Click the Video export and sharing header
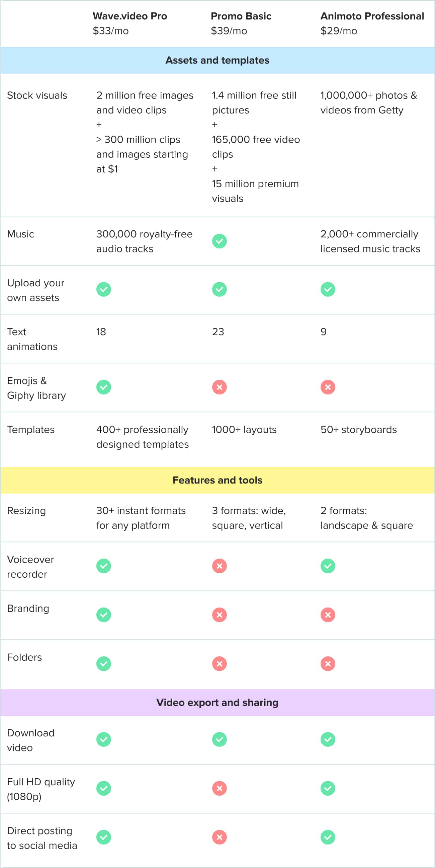435x868 pixels. coord(217,703)
